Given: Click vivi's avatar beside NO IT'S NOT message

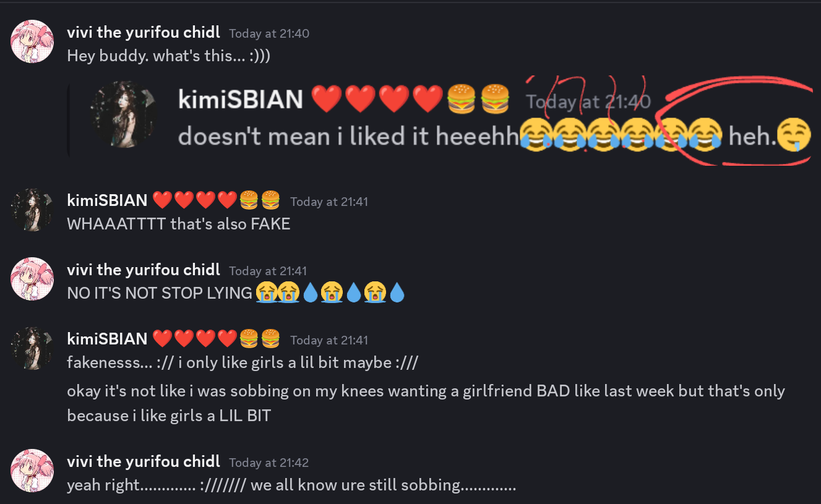Looking at the screenshot, I should point(32,279).
